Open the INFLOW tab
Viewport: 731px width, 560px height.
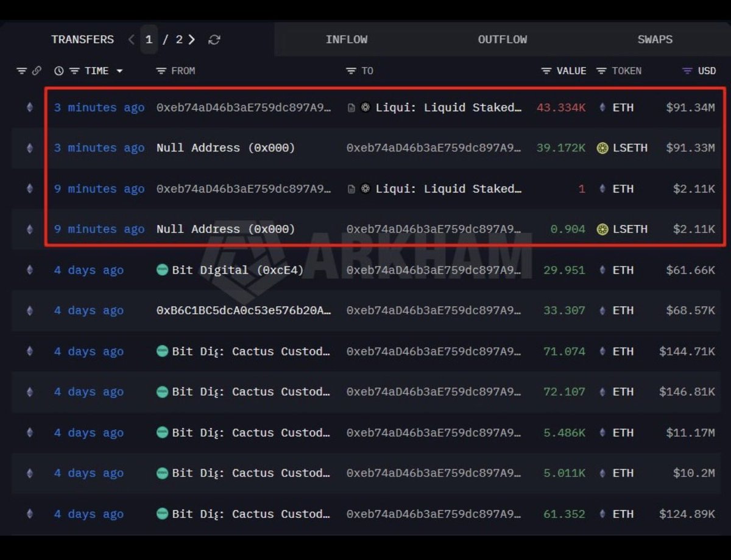pos(347,40)
